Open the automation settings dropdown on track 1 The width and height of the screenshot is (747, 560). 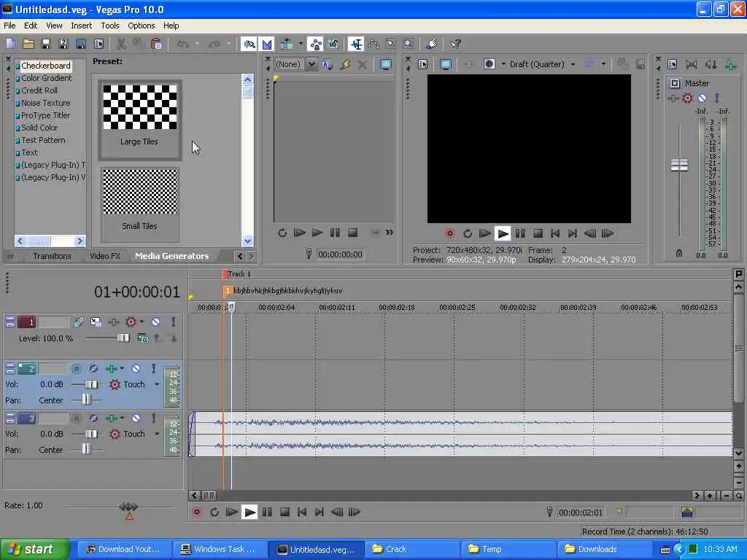click(142, 322)
